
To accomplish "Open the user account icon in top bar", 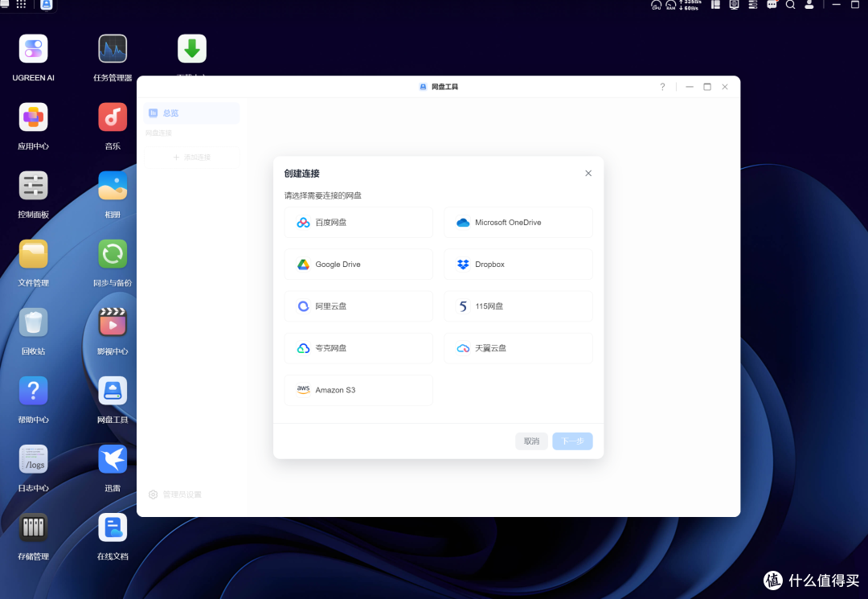I will (x=809, y=5).
